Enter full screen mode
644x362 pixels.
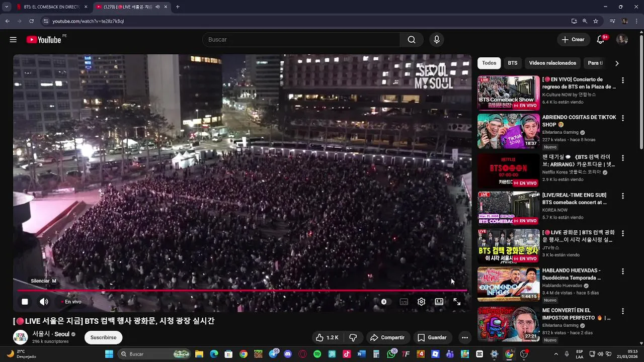[457, 302]
